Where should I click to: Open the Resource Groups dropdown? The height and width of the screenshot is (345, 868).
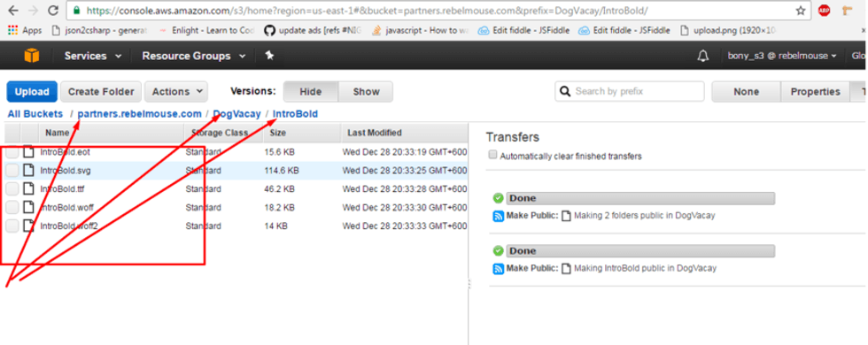pos(194,56)
